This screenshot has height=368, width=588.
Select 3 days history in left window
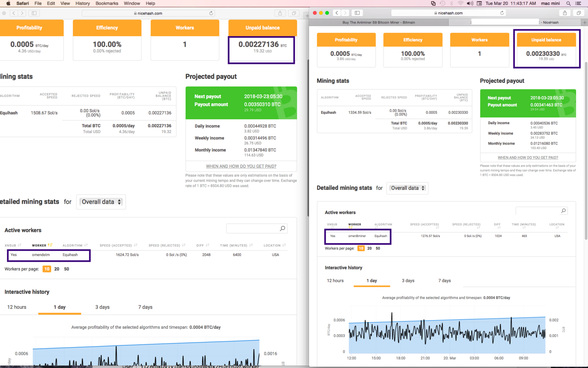click(x=103, y=307)
